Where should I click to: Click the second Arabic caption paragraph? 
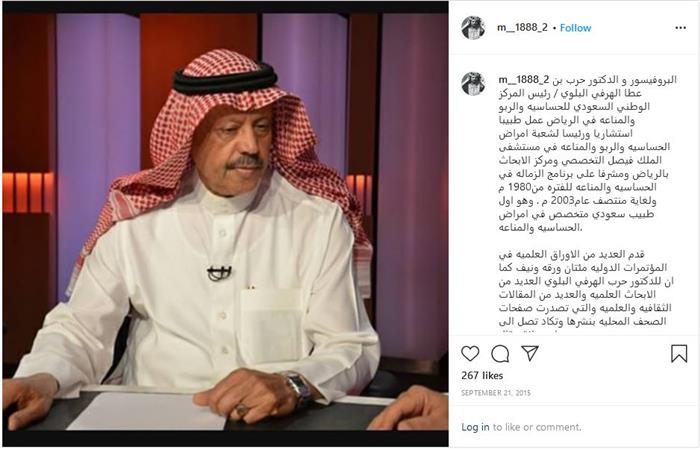tap(585, 290)
